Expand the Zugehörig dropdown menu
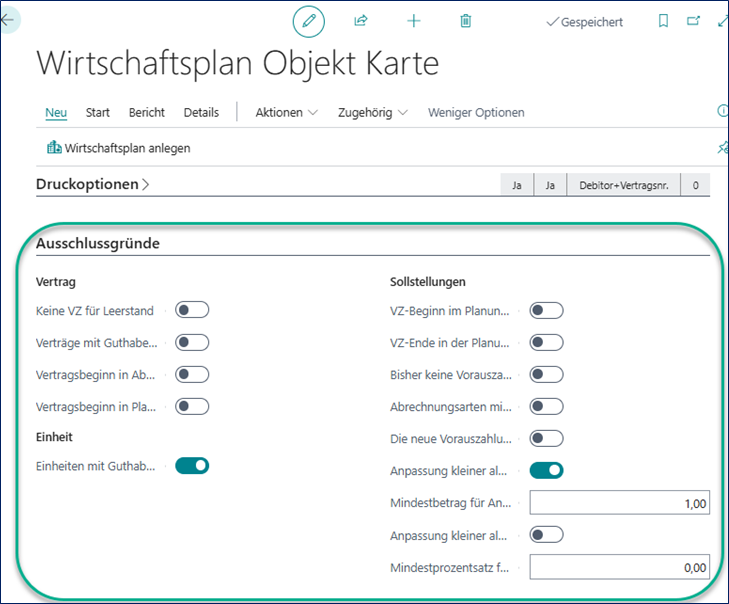The height and width of the screenshot is (604, 729). 372,113
